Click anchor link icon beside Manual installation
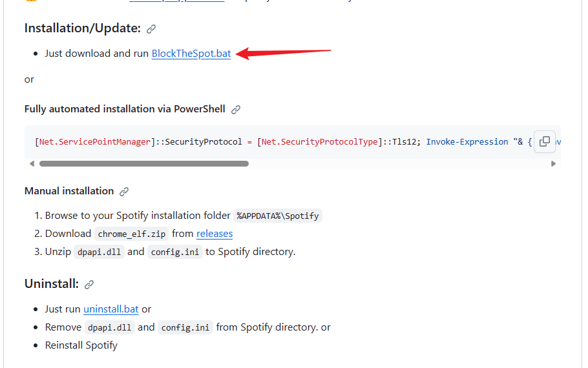Screen dimensions: 588x368 124,192
